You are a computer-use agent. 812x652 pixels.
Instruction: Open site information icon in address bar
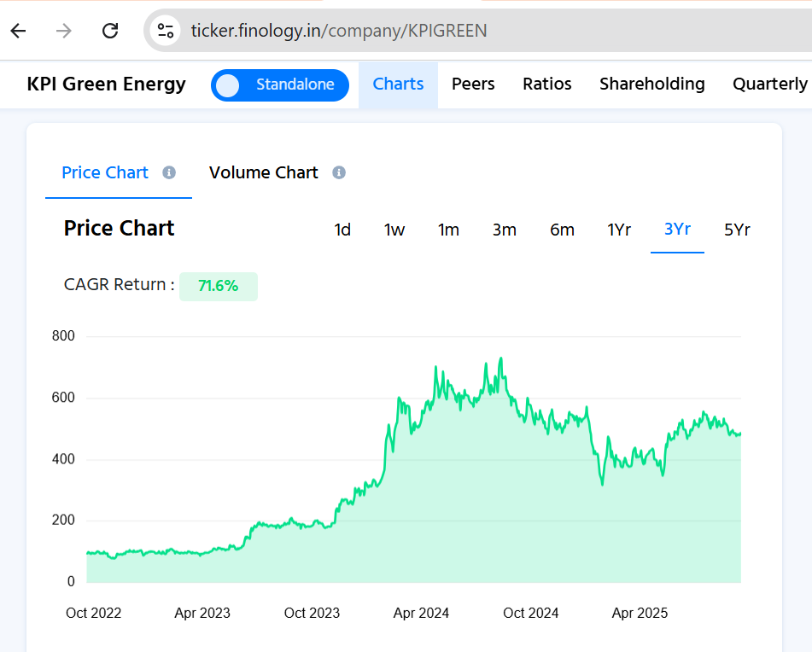point(166,31)
